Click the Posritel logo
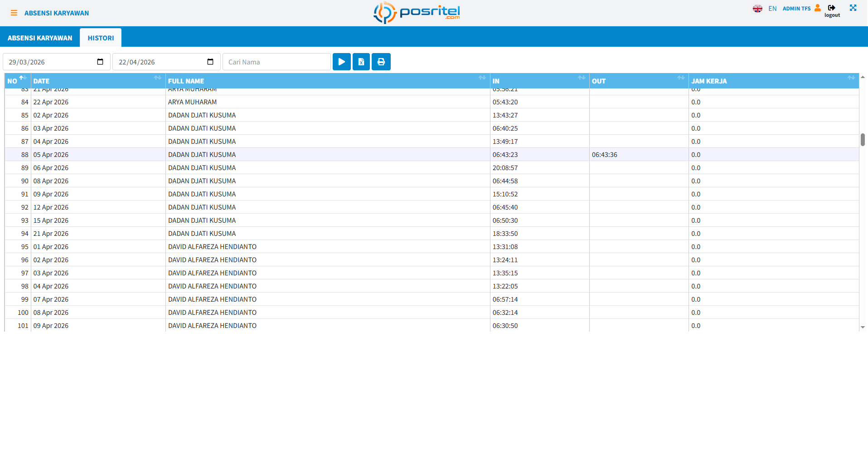Screen dimensions: 868x450 [x=417, y=13]
